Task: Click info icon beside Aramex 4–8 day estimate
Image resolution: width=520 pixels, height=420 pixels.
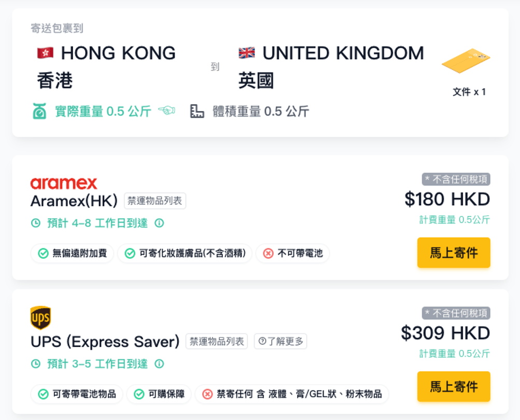Action: tap(160, 223)
